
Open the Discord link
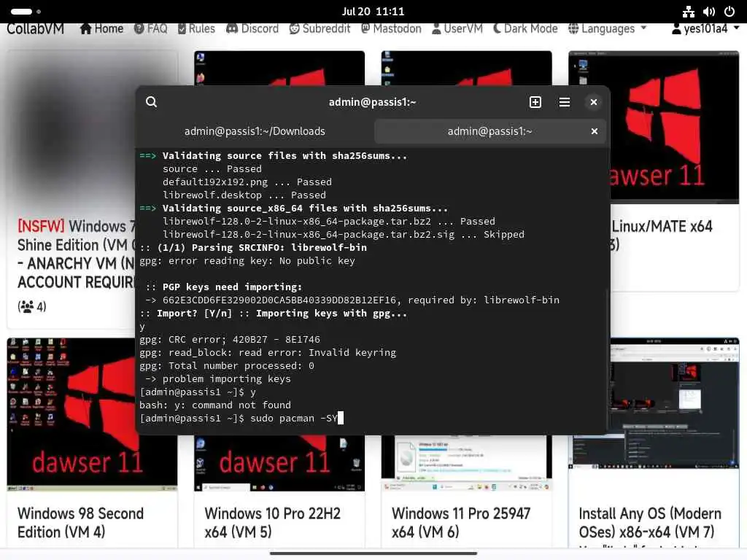[x=252, y=28]
